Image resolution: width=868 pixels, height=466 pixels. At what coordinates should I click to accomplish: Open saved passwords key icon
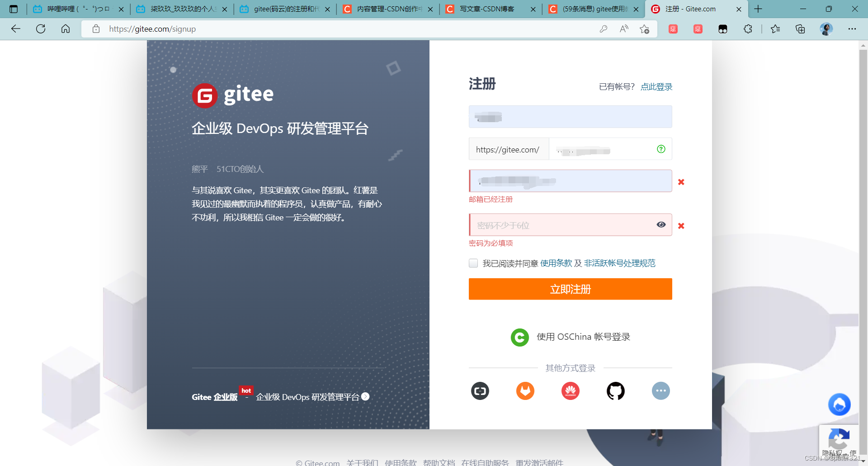(x=604, y=29)
